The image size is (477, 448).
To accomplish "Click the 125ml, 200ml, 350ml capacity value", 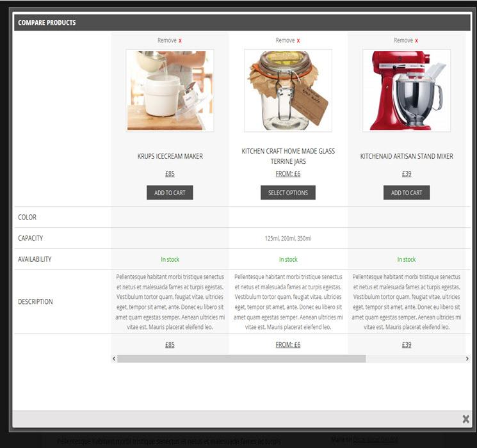I will [288, 238].
